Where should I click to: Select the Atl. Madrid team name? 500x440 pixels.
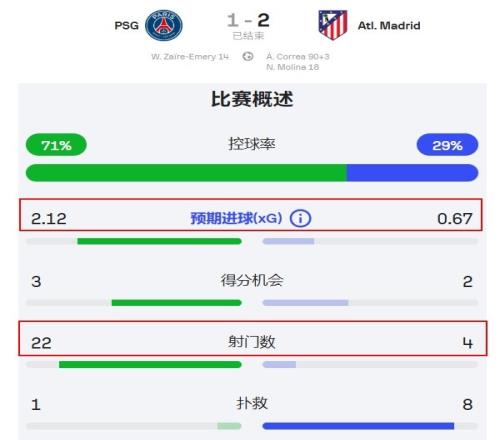[x=389, y=25]
